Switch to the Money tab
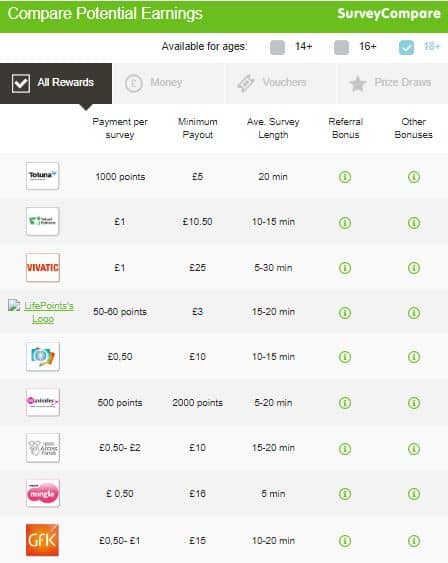448x563 pixels. pos(169,83)
